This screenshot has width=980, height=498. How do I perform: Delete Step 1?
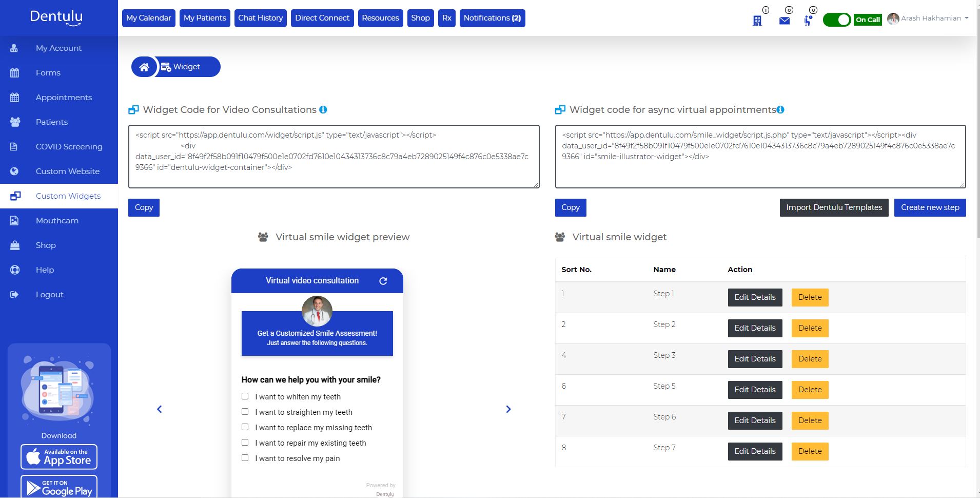pos(810,297)
